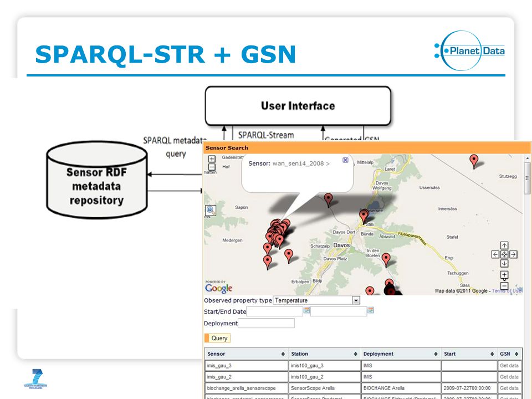Open the start date calendar picker icon
The image size is (532, 399).
(306, 310)
